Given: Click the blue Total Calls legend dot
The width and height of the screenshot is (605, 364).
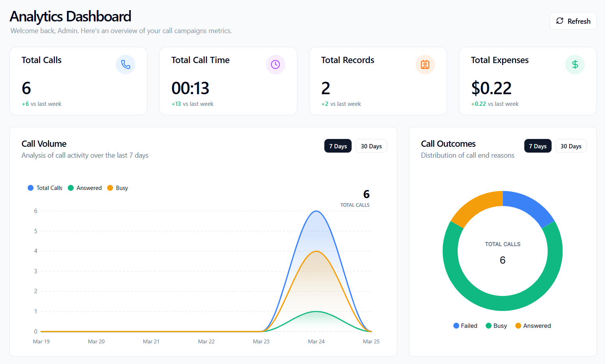Looking at the screenshot, I should click(30, 188).
